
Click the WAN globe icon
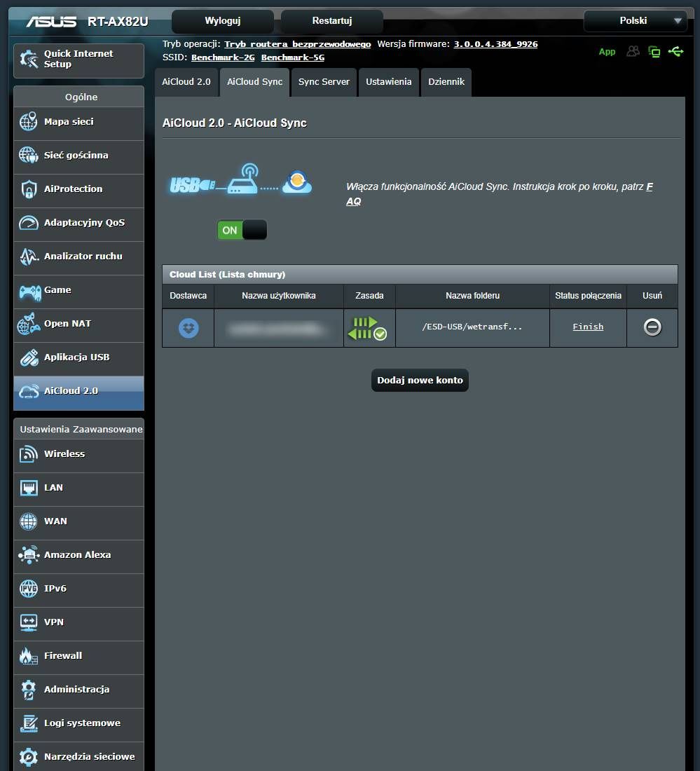pyautogui.click(x=29, y=521)
